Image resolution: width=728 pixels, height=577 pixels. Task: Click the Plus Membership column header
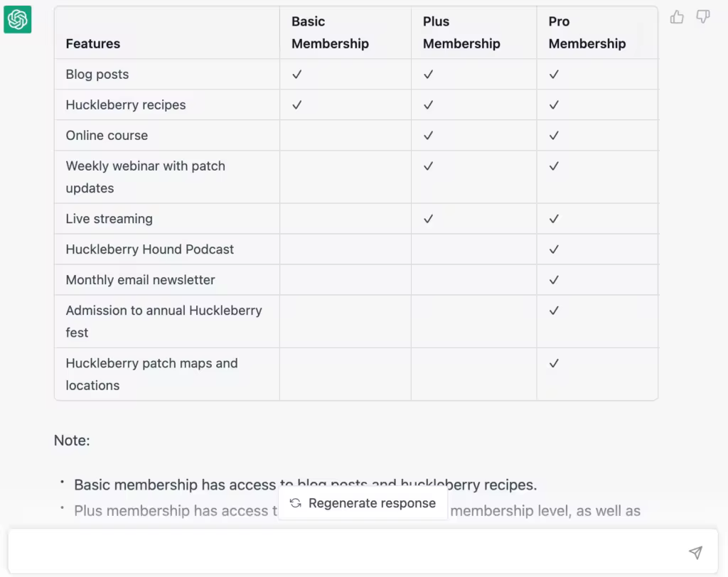[x=461, y=33]
